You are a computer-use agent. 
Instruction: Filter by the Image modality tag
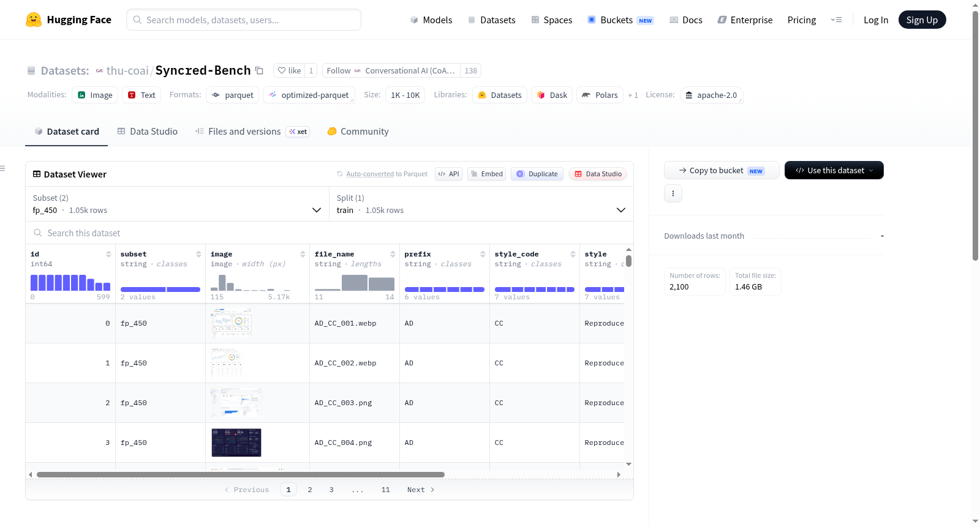[95, 95]
